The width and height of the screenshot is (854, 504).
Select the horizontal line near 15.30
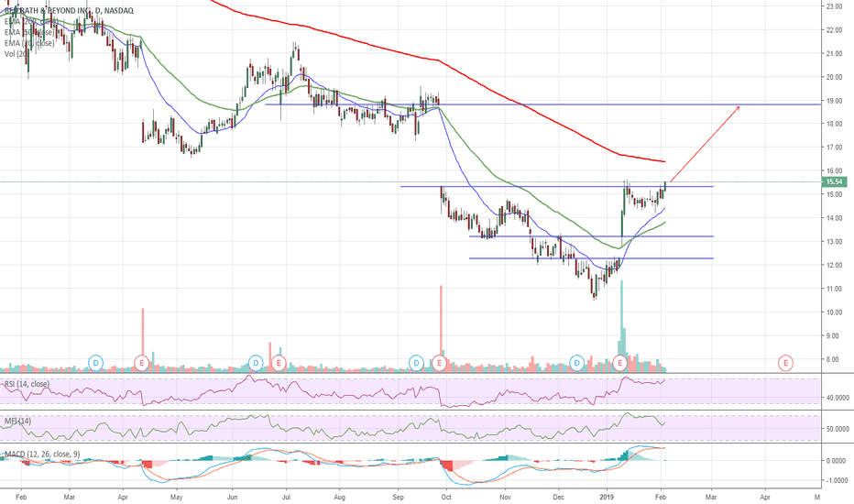tap(556, 187)
